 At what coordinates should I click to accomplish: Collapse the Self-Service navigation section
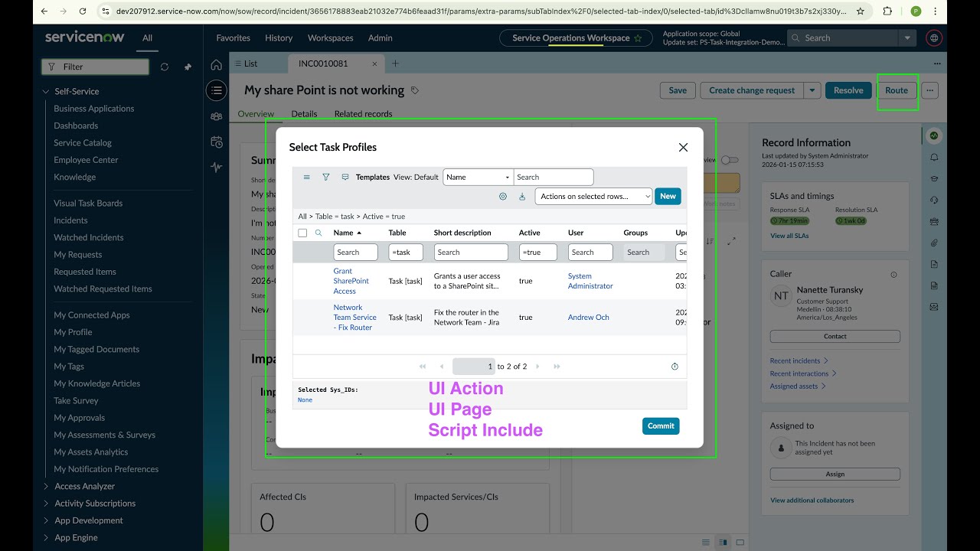(46, 91)
